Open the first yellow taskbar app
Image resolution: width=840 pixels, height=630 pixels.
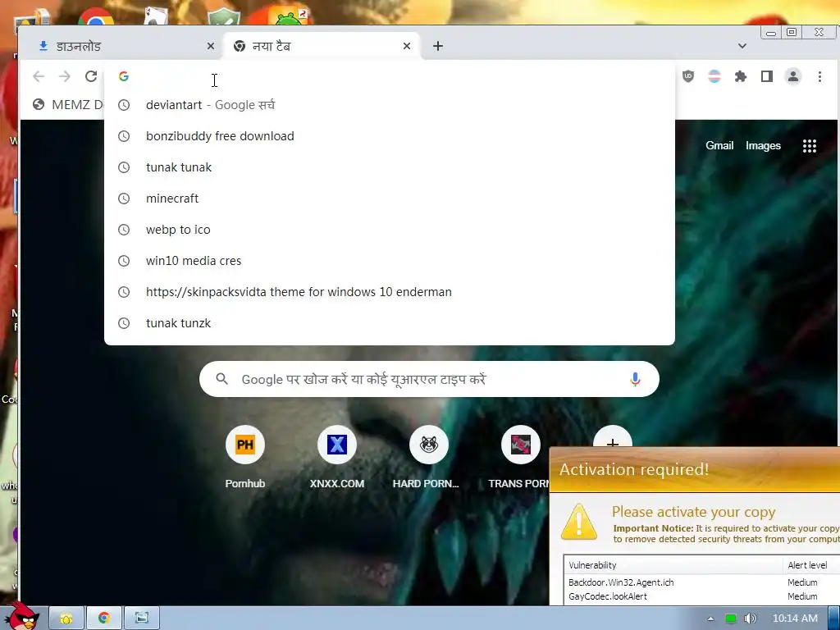point(66,619)
